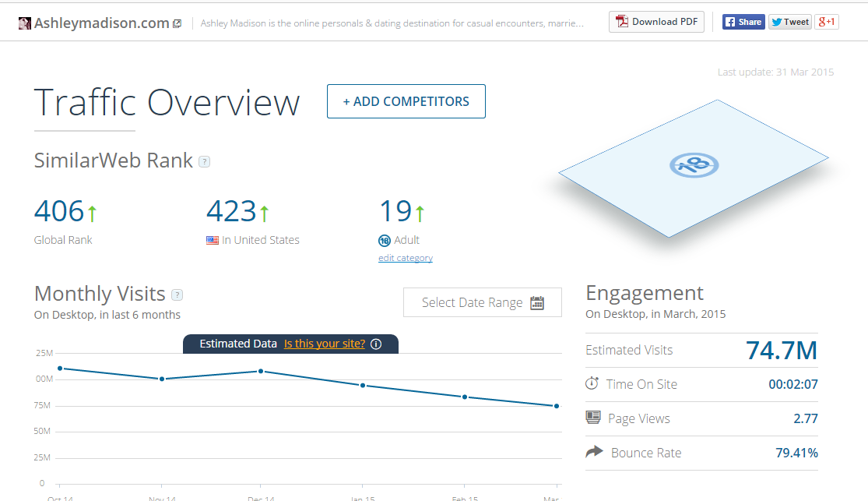Click the Estimated Visits 74.7M value
The width and height of the screenshot is (868, 501).
click(x=782, y=351)
